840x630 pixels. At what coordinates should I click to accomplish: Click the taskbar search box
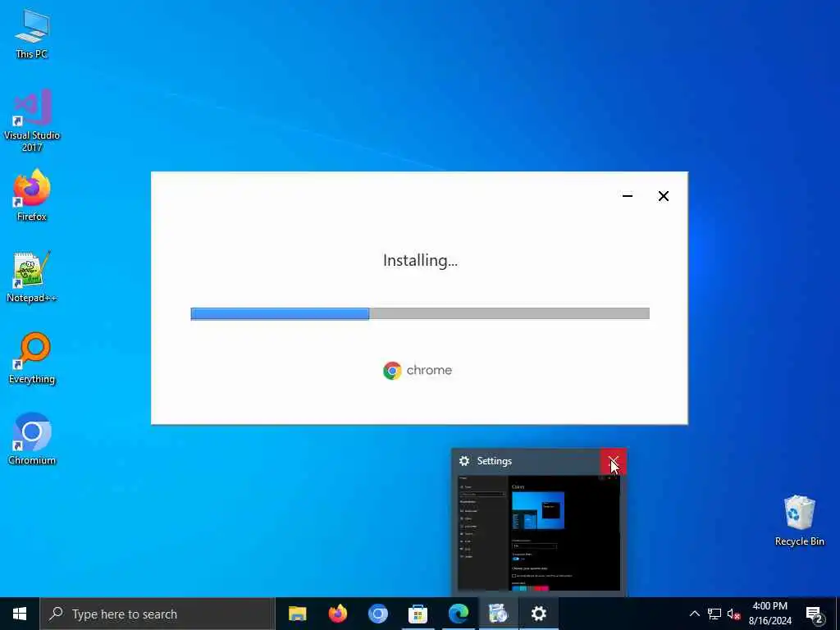(x=157, y=614)
